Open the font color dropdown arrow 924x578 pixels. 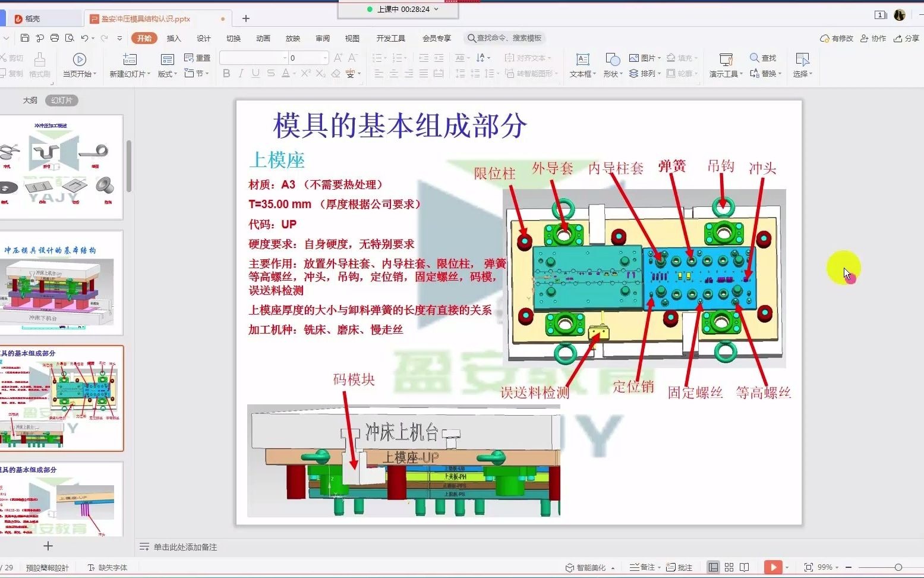click(x=294, y=74)
